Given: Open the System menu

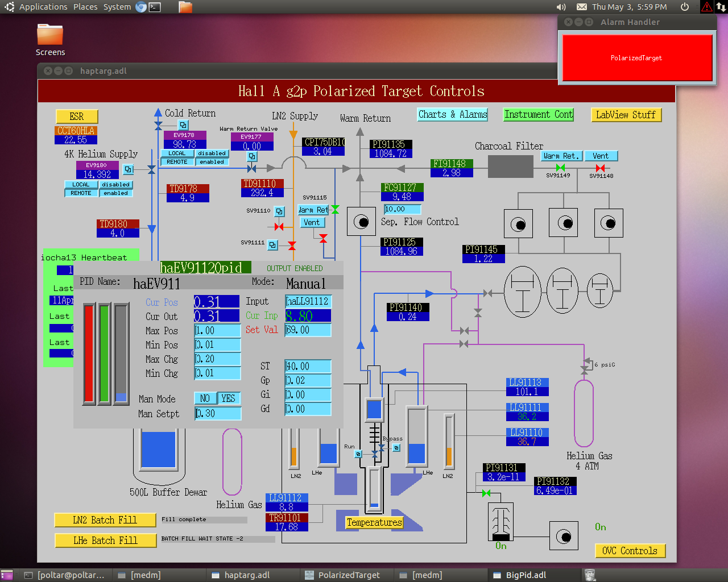Looking at the screenshot, I should pyautogui.click(x=117, y=7).
